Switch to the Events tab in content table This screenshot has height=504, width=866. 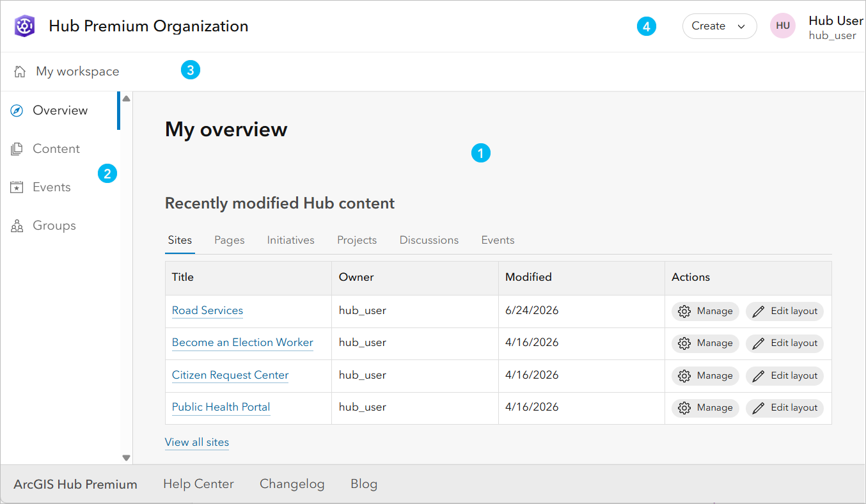(498, 240)
